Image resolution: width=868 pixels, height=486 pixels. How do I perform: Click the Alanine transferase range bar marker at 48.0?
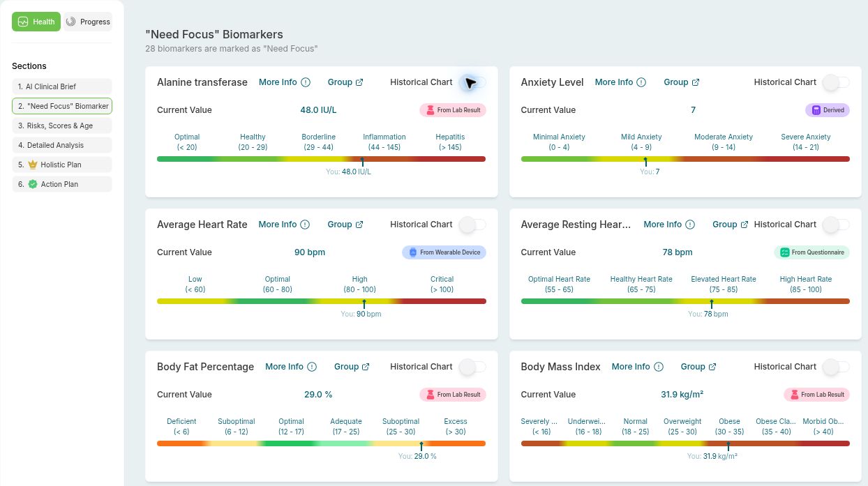point(362,161)
